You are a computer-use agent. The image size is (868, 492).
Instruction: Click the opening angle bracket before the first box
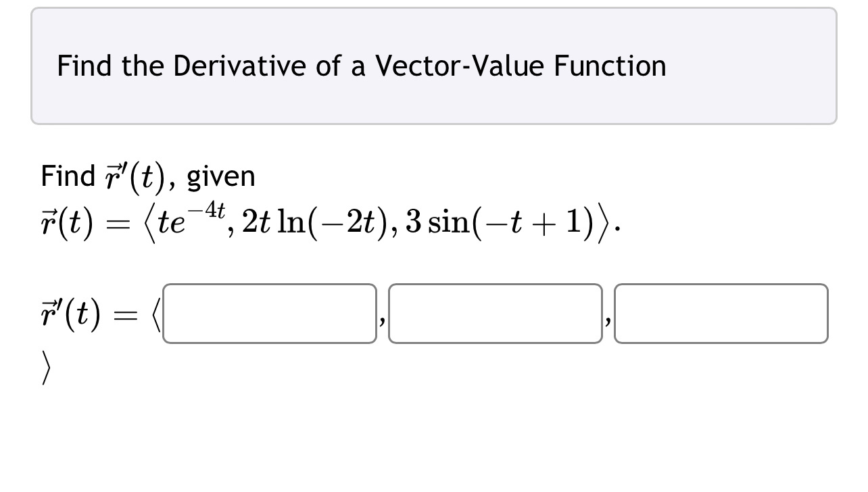click(157, 313)
